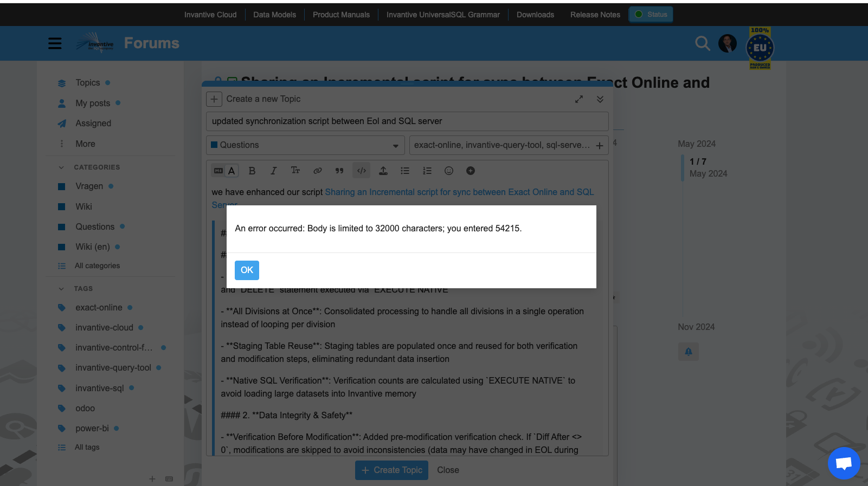Open the emoji picker

coord(449,171)
